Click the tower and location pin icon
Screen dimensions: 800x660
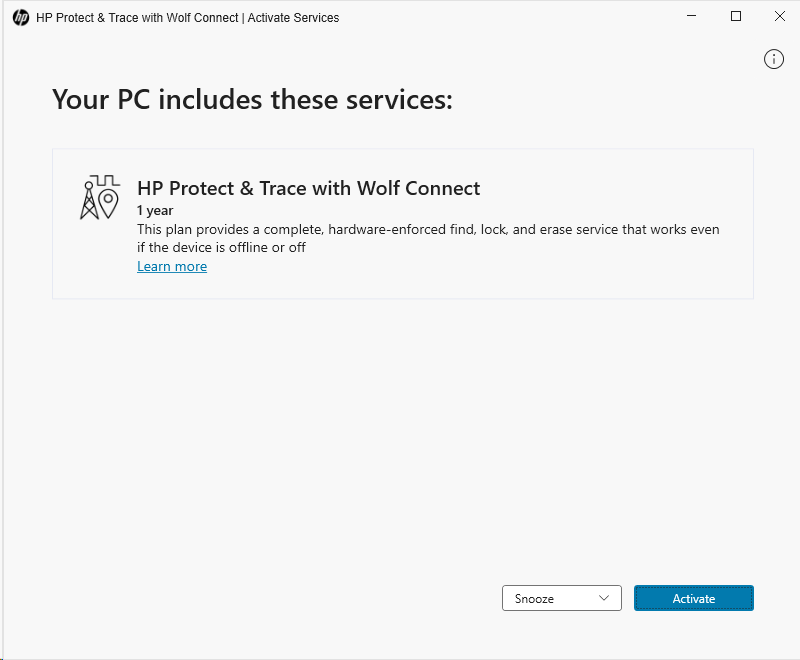(99, 198)
